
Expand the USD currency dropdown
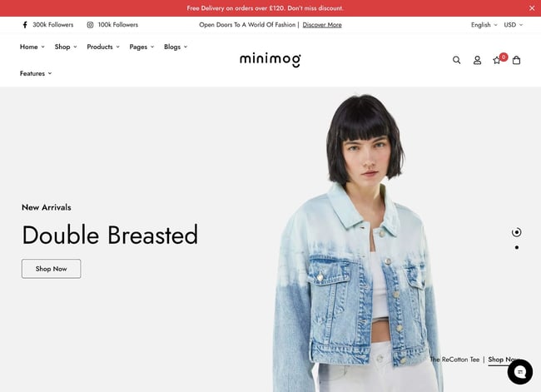pyautogui.click(x=513, y=25)
